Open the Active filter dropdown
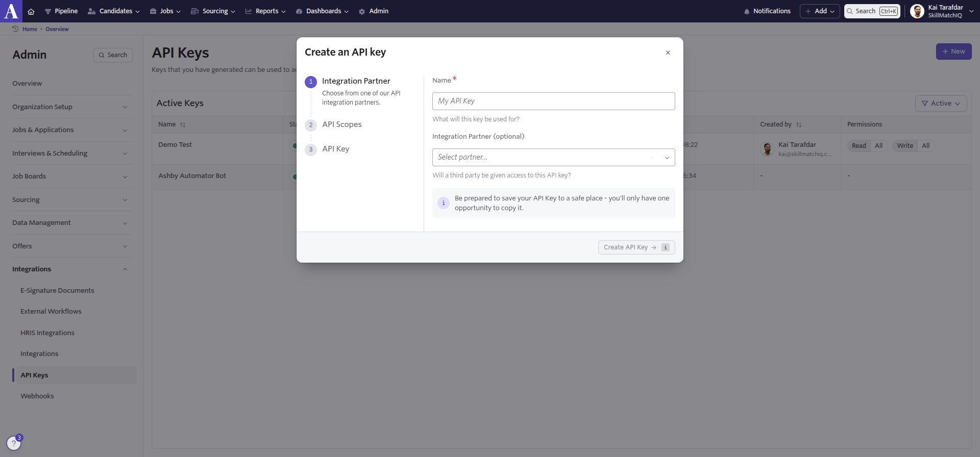Screen dimensions: 980x457 (941, 104)
